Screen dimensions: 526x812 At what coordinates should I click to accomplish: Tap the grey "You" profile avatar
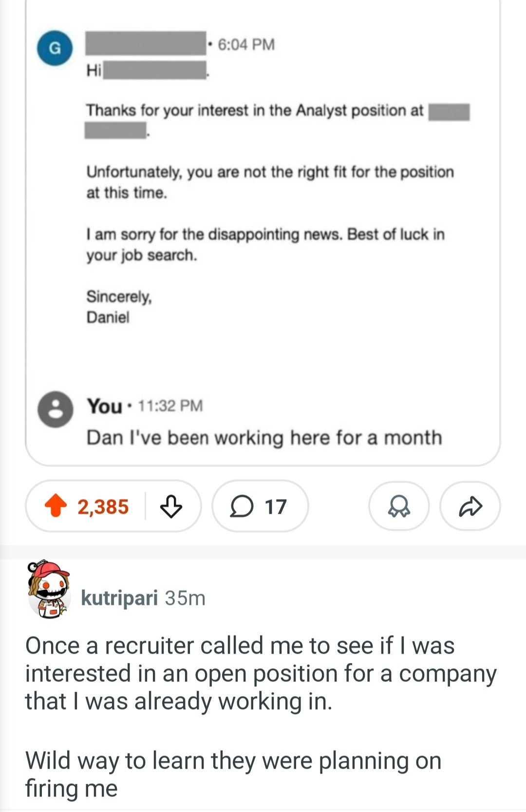coord(56,409)
